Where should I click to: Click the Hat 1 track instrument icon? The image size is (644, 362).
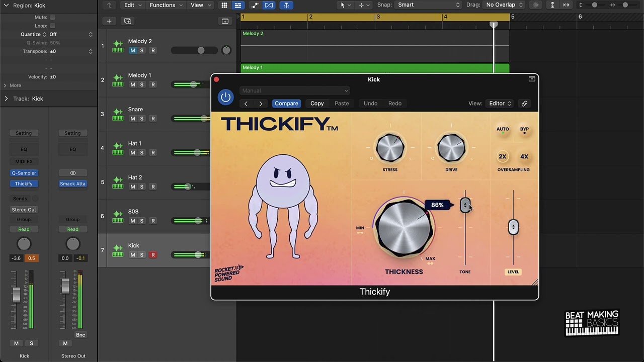(118, 148)
